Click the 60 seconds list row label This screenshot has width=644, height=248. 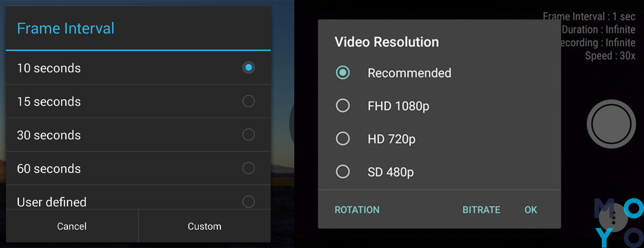pos(49,169)
